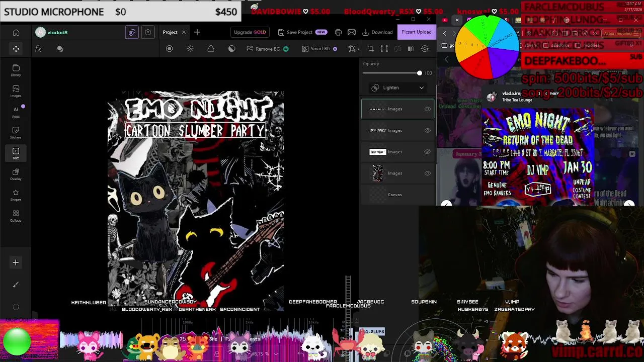Click the replay/collaboration icon
This screenshot has height=362, width=644.
point(132,32)
